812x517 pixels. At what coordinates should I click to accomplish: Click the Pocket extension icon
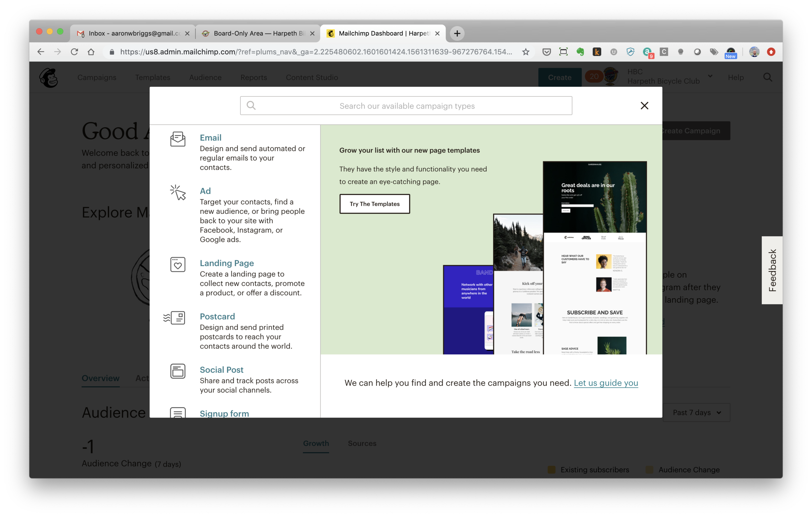coord(547,52)
